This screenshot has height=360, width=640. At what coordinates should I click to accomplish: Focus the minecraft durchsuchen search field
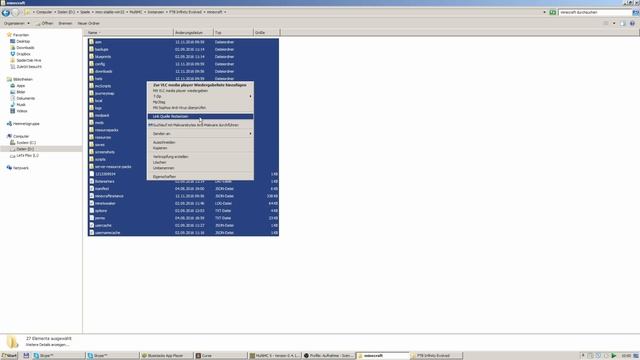595,12
